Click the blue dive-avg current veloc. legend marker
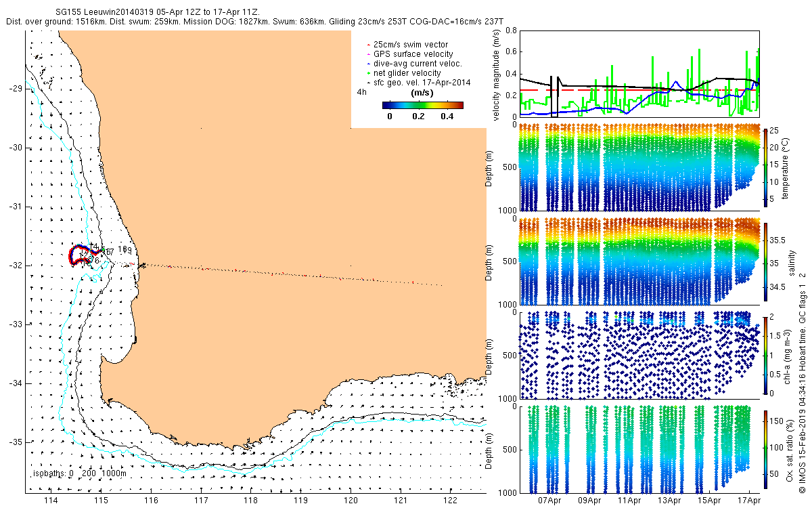Image resolution: width=812 pixels, height=508 pixels. click(x=367, y=64)
